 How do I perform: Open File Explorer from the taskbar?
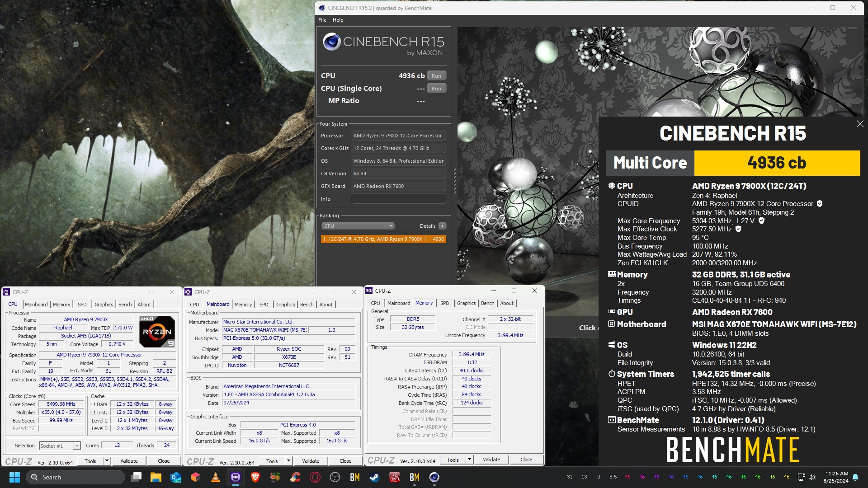[156, 477]
